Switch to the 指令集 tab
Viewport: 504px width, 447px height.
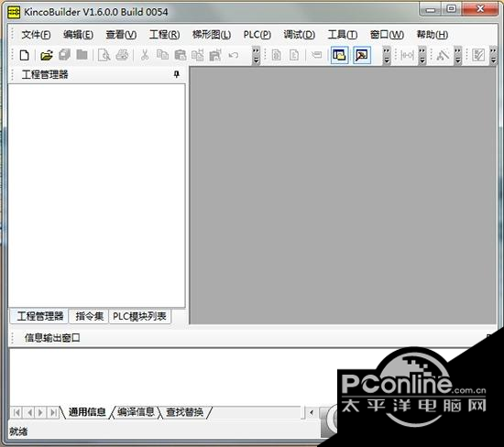pos(89,316)
